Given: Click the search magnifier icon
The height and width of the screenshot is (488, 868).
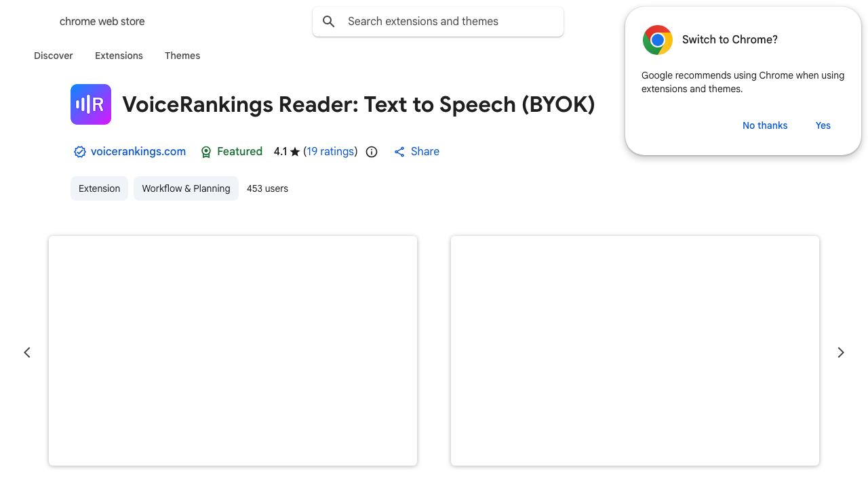Looking at the screenshot, I should 329,22.
